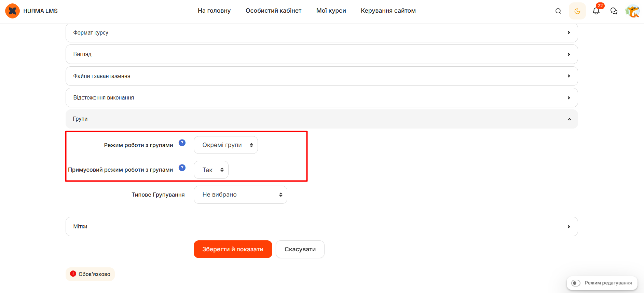Expand the Файли і завантаження section
This screenshot has height=293, width=644.
(321, 76)
